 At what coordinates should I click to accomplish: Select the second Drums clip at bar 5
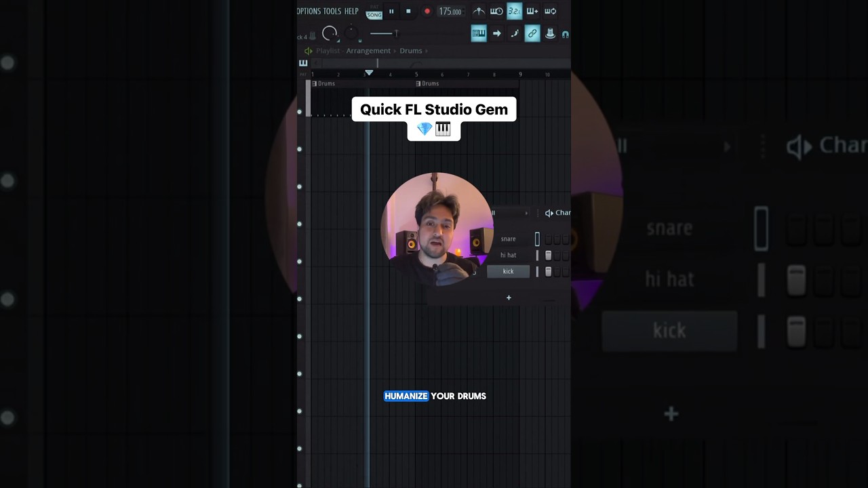[x=467, y=83]
